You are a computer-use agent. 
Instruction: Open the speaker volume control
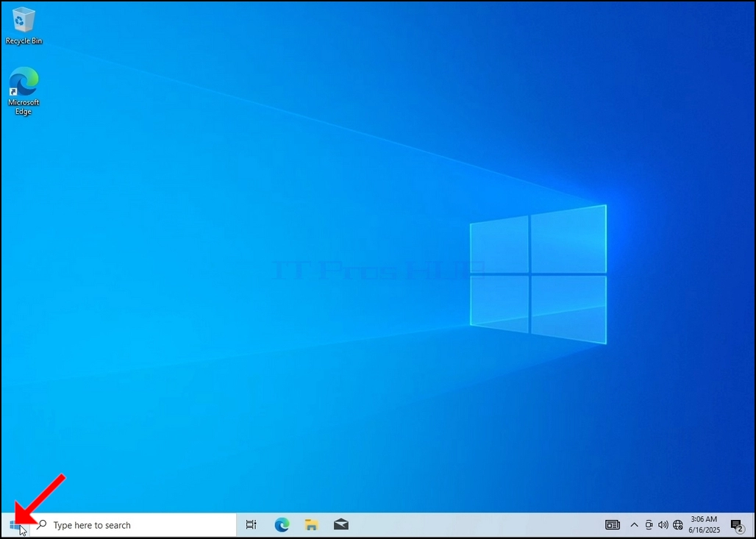coord(663,525)
